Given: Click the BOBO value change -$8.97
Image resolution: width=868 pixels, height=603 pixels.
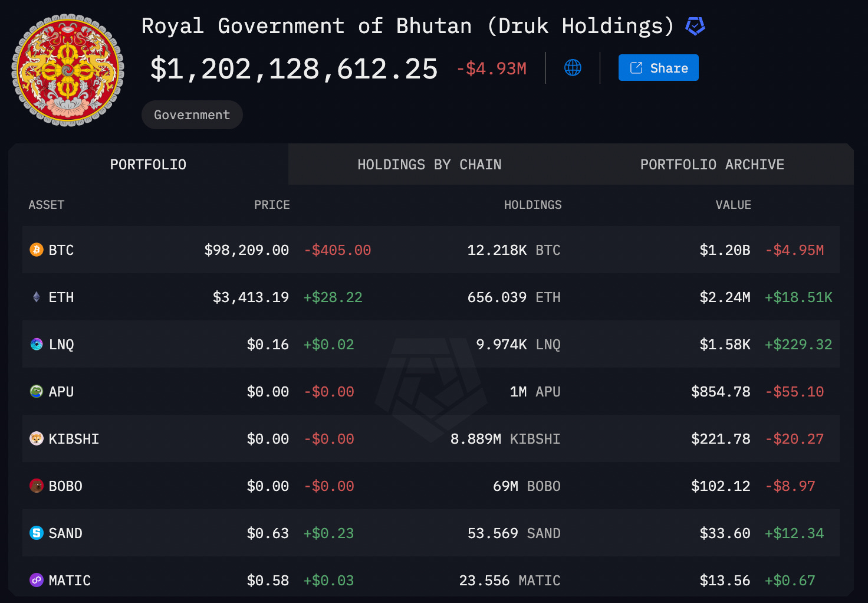Looking at the screenshot, I should click(x=790, y=486).
